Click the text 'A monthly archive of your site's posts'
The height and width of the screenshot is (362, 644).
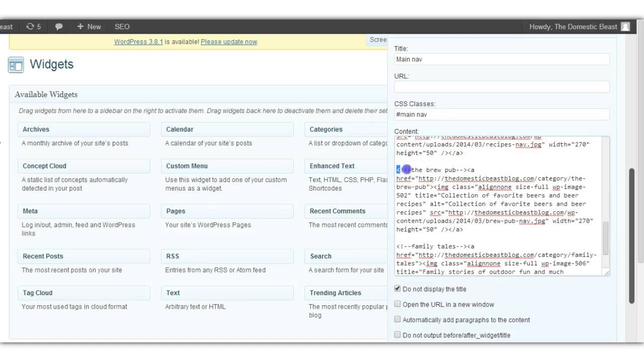(x=75, y=143)
